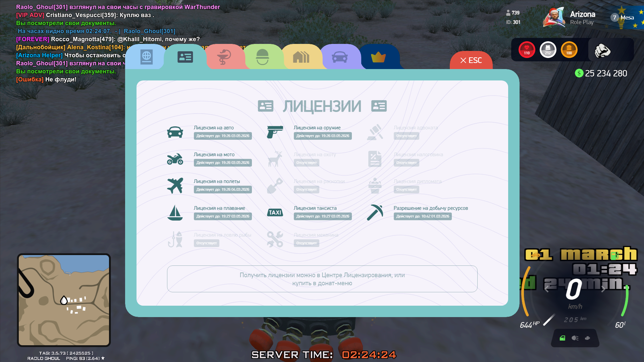Viewport: 644px width, 362px height.
Task: Click the motorcycle license icon
Action: [175, 159]
